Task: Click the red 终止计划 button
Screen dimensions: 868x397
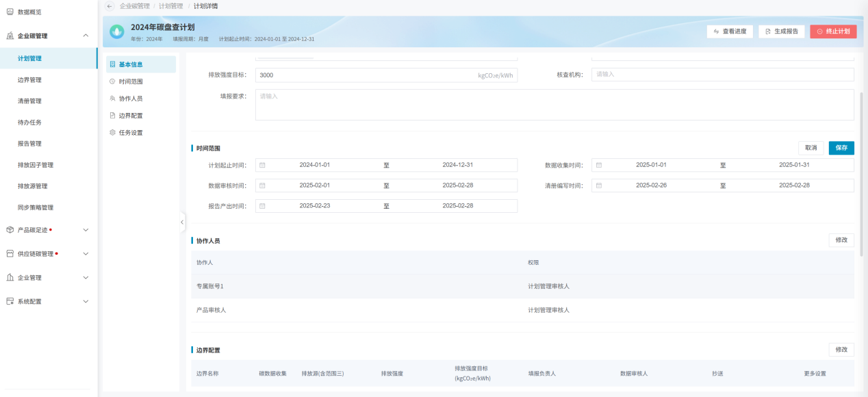Action: [x=832, y=31]
